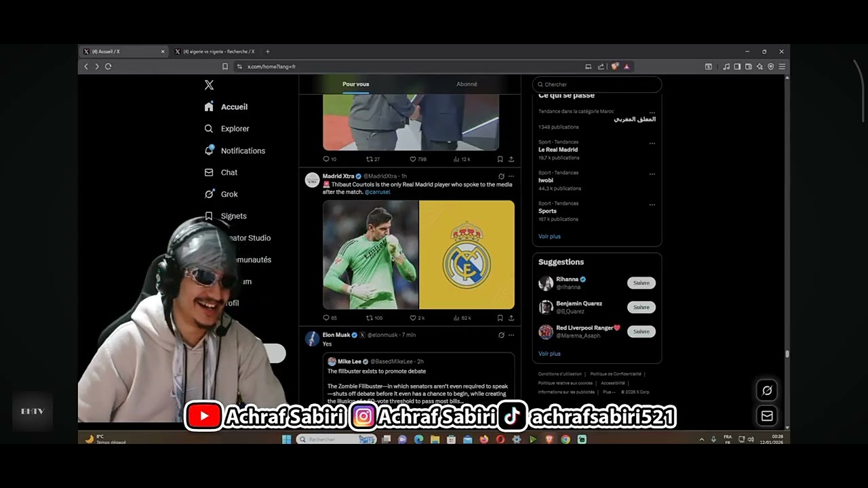Bookmark the page using the address bar icon
Image resolution: width=868 pixels, height=488 pixels.
tap(225, 66)
